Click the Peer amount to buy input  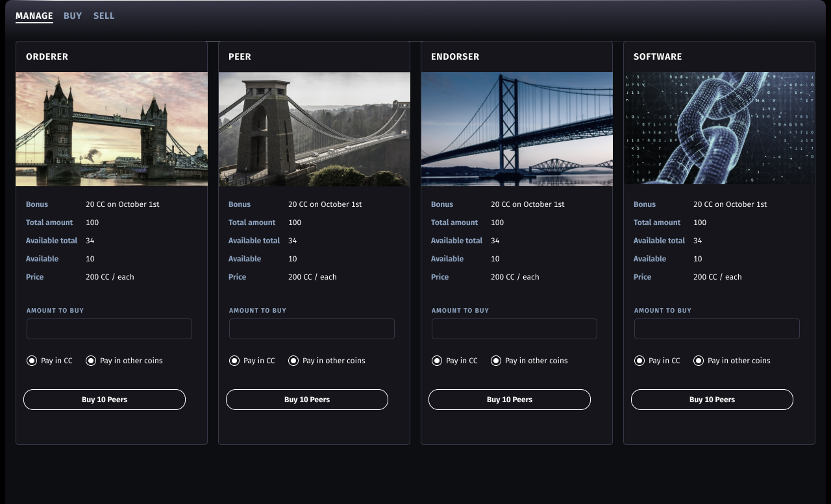point(312,329)
